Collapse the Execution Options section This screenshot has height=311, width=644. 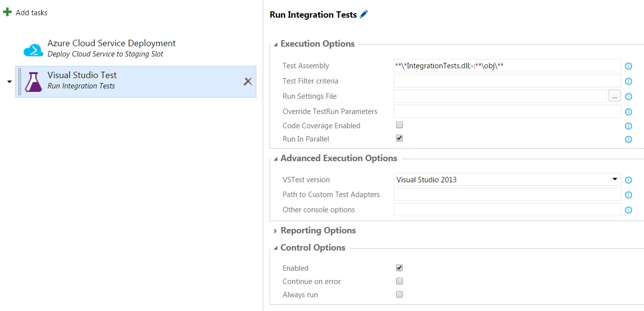click(276, 44)
